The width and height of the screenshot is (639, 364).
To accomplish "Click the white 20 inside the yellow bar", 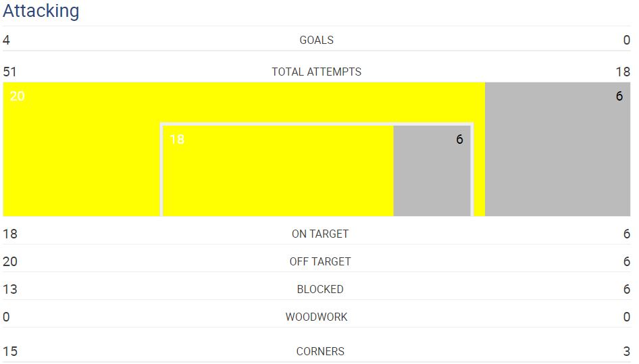I will pyautogui.click(x=17, y=96).
